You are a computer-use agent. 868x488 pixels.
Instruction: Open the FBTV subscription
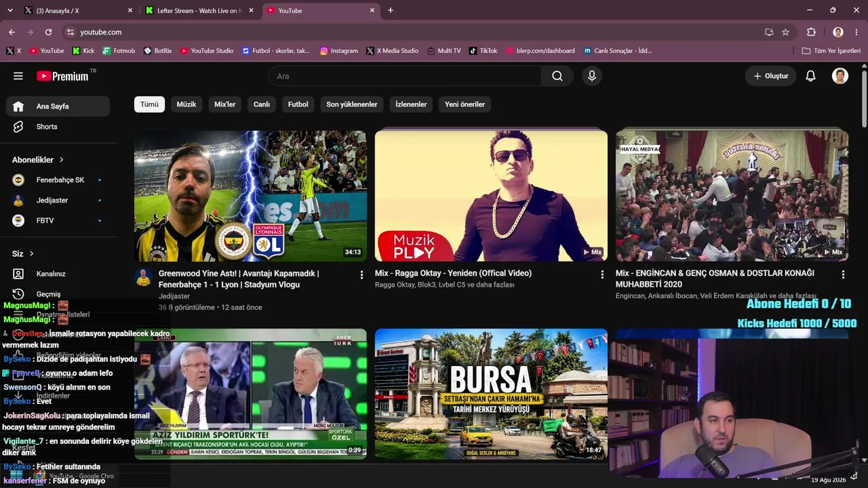[58, 221]
